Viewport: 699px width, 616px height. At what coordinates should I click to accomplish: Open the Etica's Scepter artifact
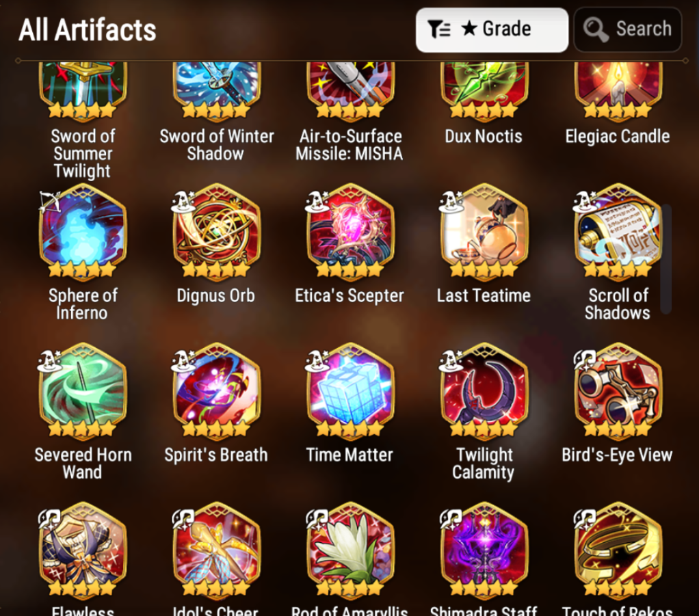[x=350, y=232]
